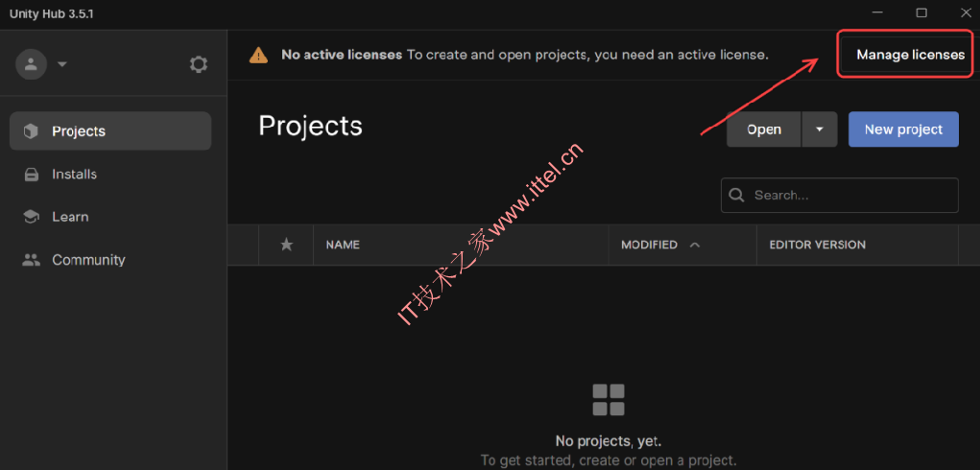
Task: Sort projects by MODIFIED column
Action: click(x=649, y=245)
